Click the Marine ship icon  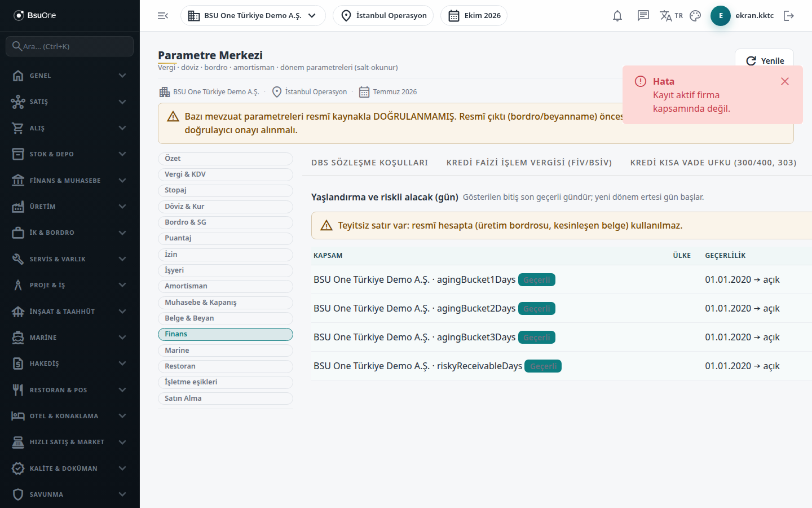[x=18, y=338]
